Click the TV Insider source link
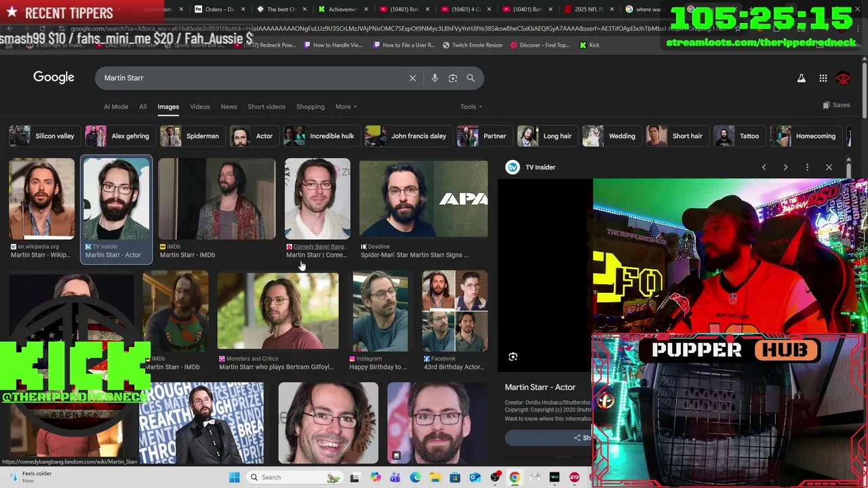 point(532,167)
